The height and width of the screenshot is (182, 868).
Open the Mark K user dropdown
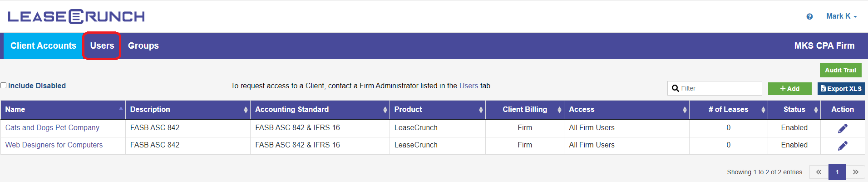click(841, 16)
